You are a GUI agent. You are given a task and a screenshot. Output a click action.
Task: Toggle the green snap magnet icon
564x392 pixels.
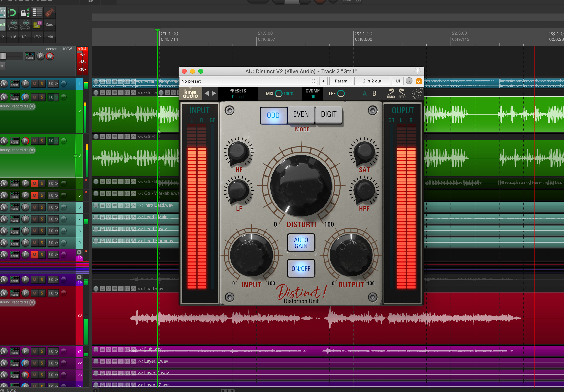pos(12,12)
